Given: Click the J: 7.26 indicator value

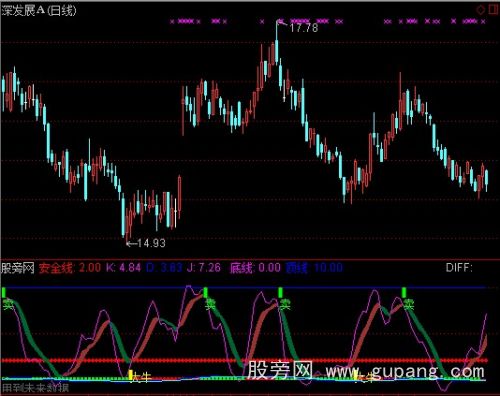Looking at the screenshot, I should click(204, 268).
